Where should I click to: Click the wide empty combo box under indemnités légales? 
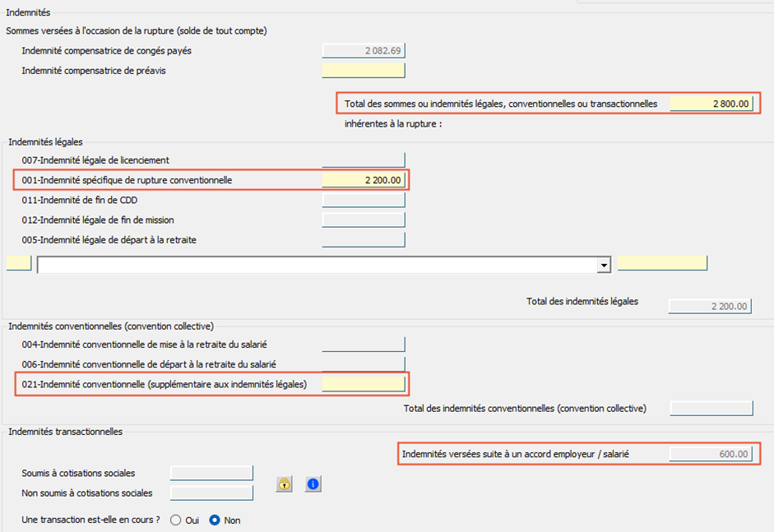[317, 265]
